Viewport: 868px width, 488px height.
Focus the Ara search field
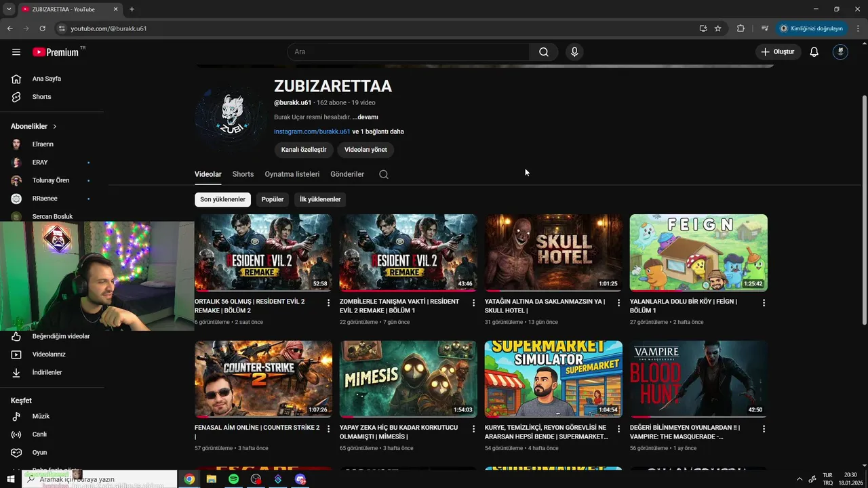(x=409, y=52)
